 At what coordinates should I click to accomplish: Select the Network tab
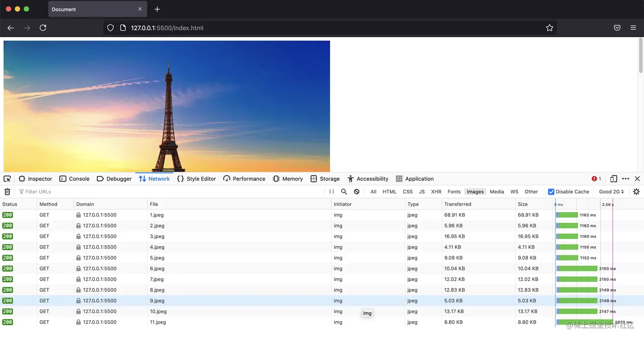[154, 179]
